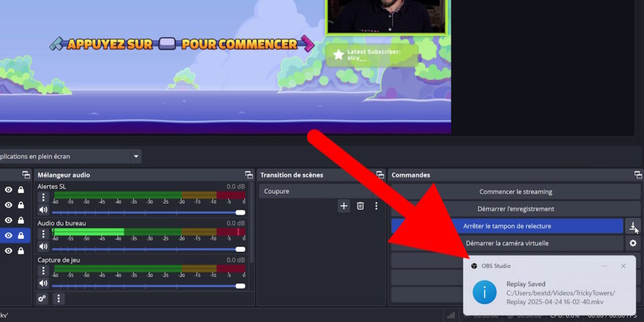Click the Capture de jeu 0.0 dB value
Viewport: 644px width, 322px height.
236,260
